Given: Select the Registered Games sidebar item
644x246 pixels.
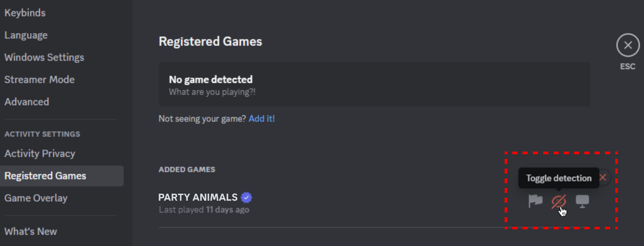Looking at the screenshot, I should pos(45,176).
